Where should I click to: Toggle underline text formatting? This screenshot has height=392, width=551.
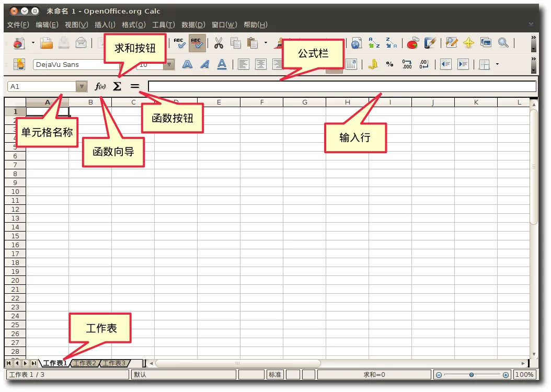222,64
